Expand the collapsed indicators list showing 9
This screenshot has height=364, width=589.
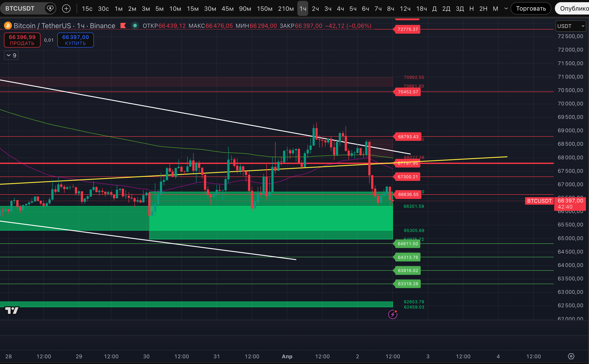(11, 55)
